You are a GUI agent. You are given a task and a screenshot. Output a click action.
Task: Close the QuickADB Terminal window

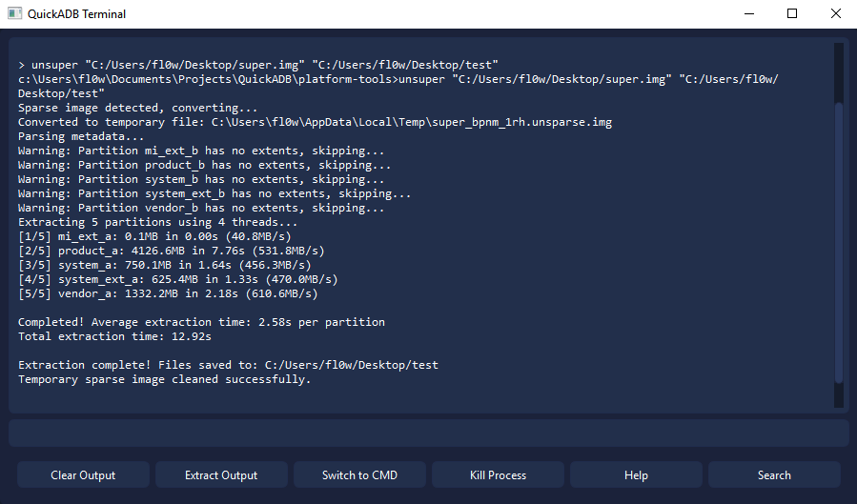836,13
